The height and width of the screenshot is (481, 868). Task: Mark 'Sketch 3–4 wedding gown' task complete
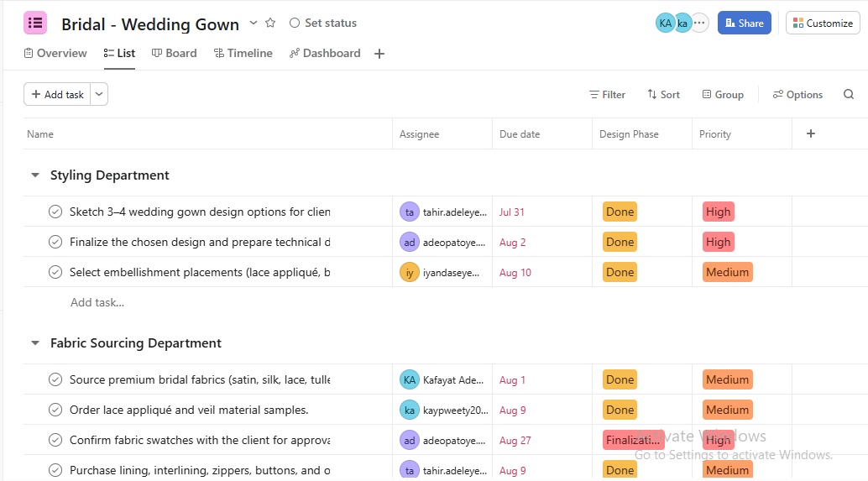(55, 212)
